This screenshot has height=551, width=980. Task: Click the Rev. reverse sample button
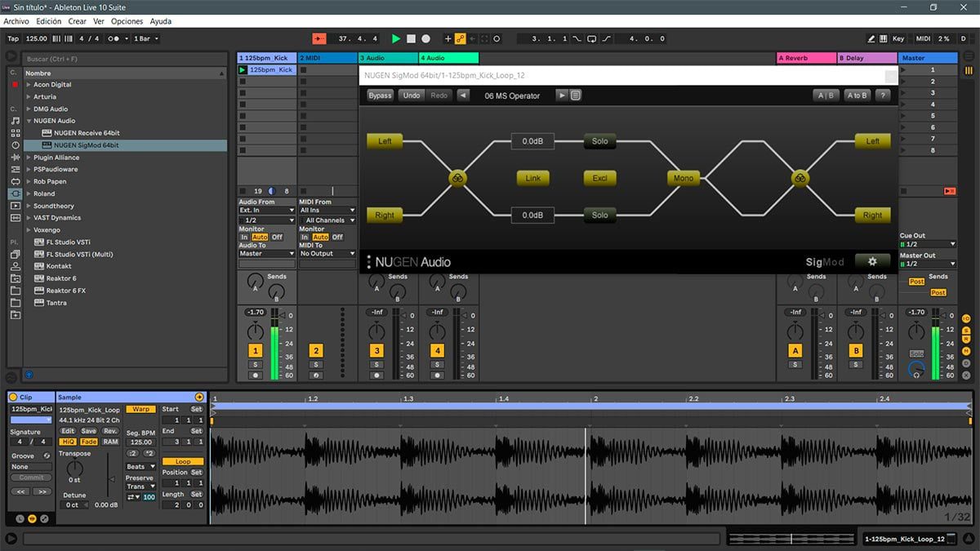pyautogui.click(x=110, y=431)
